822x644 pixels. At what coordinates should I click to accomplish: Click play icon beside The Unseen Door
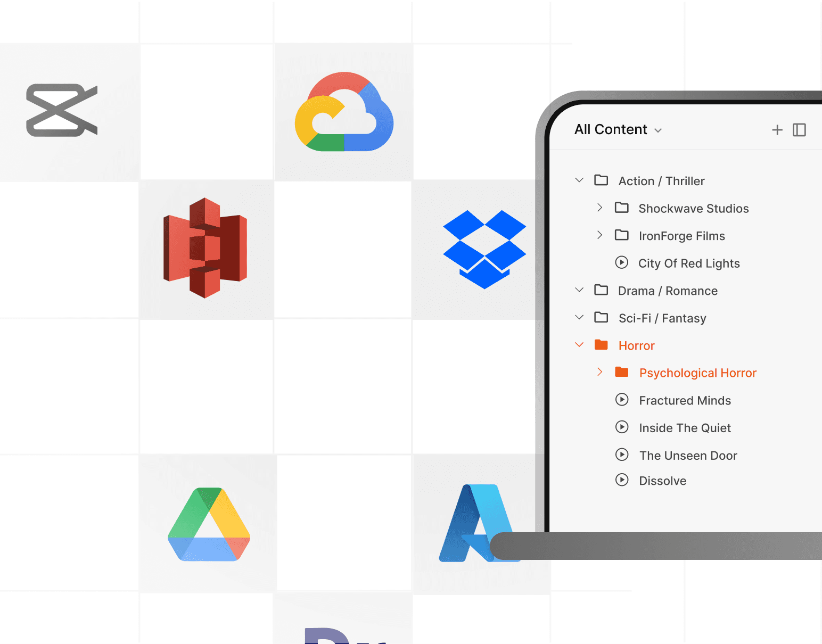tap(622, 455)
